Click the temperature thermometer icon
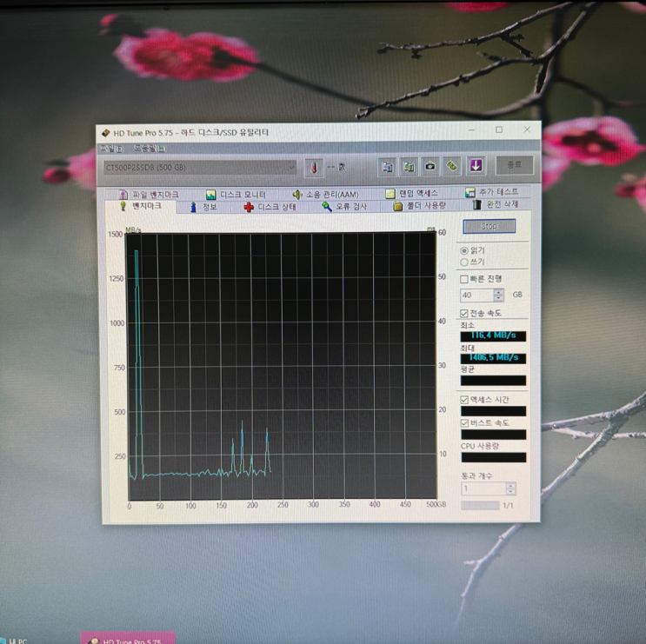This screenshot has width=646, height=644. [x=314, y=168]
